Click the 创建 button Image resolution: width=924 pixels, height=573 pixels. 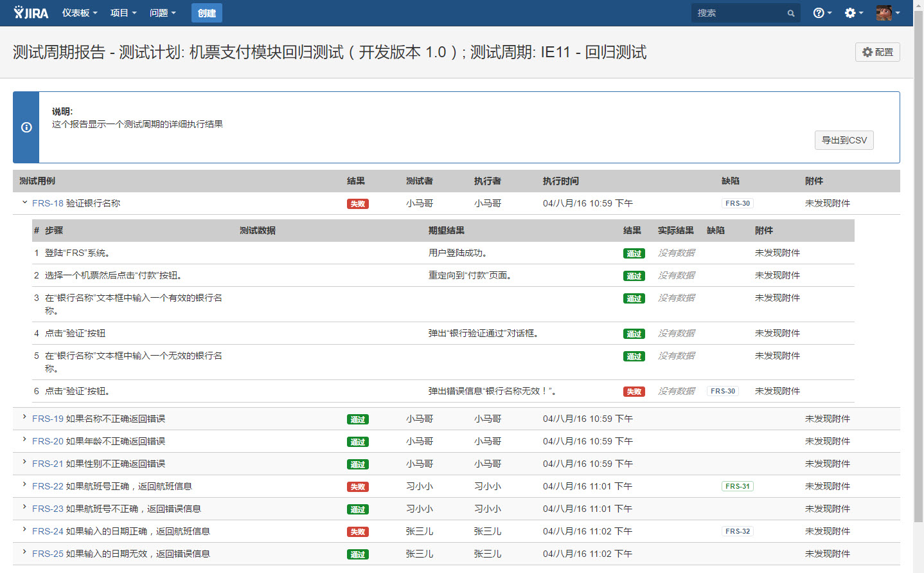coord(207,13)
